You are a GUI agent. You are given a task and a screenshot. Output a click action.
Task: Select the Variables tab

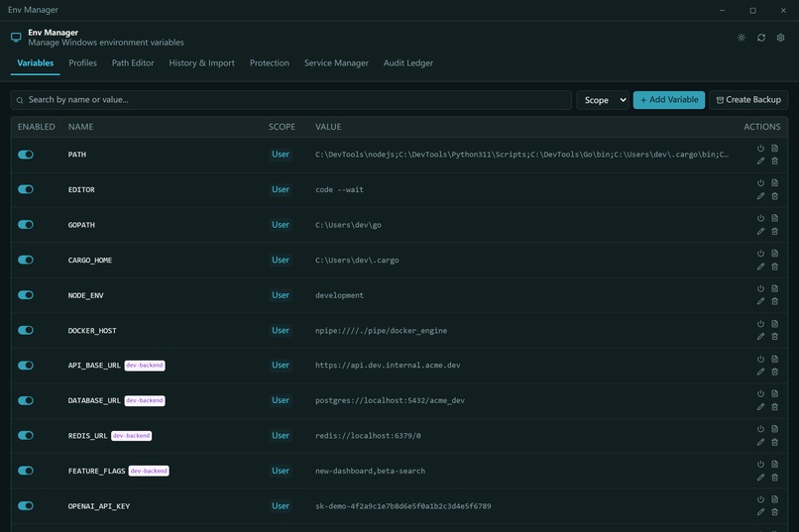click(x=35, y=63)
